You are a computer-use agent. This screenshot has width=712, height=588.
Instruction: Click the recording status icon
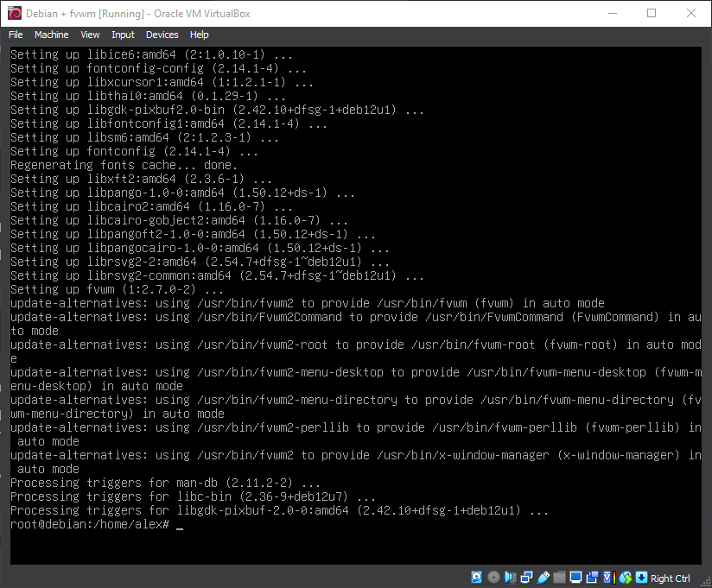tap(592, 577)
